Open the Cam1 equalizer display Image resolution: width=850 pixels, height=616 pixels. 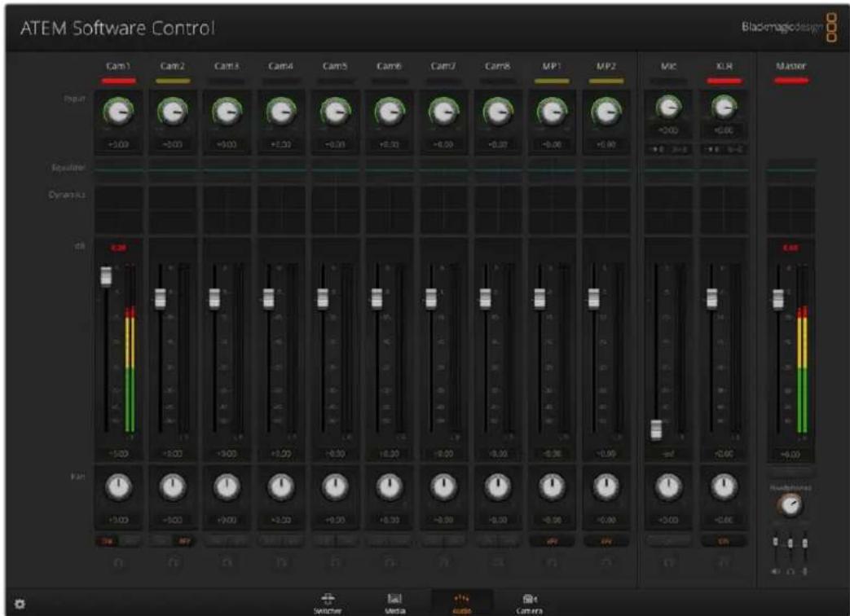point(118,170)
